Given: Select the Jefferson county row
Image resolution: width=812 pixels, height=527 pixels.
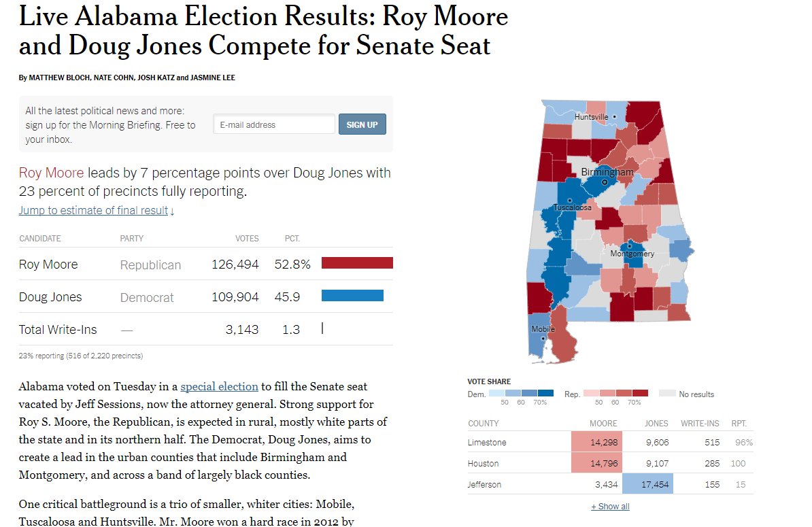Looking at the screenshot, I should (610, 485).
